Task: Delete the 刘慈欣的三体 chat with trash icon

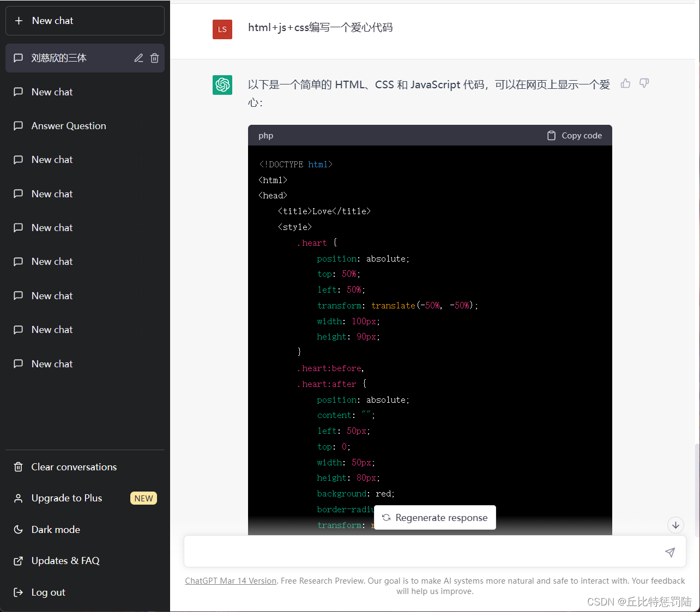Action: 154,58
